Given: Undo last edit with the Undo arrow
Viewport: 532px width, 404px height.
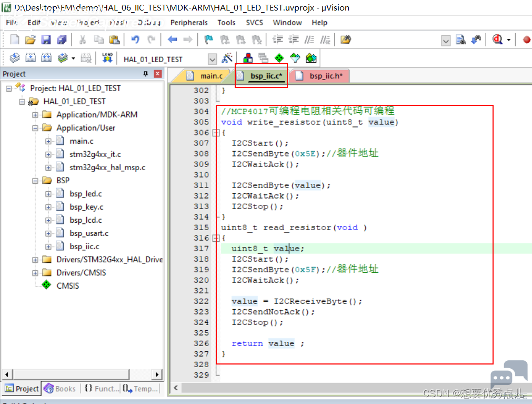Looking at the screenshot, I should tap(135, 40).
